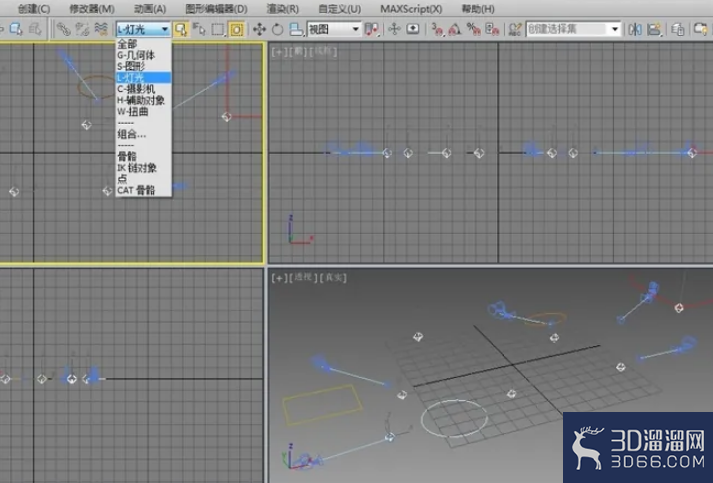Expand the 创建选择集 dropdown arrow
This screenshot has height=483, width=713.
coord(615,30)
